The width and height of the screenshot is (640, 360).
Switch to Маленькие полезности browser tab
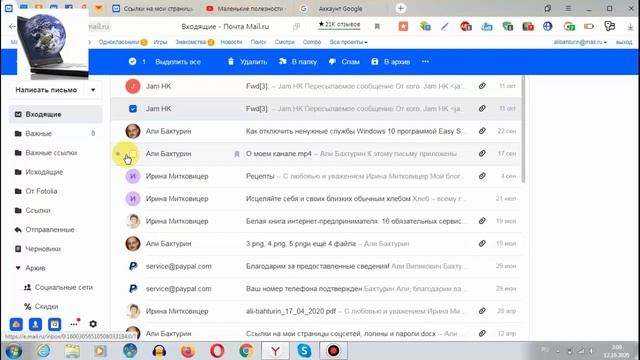(245, 9)
